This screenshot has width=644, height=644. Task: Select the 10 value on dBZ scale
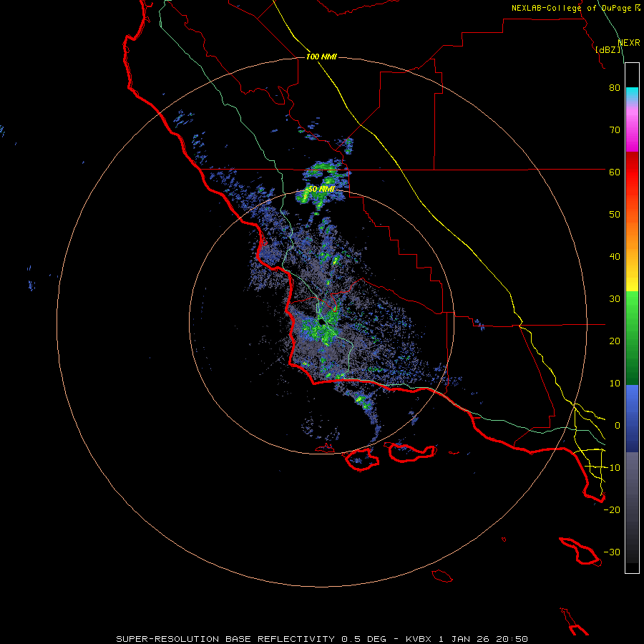tap(615, 384)
